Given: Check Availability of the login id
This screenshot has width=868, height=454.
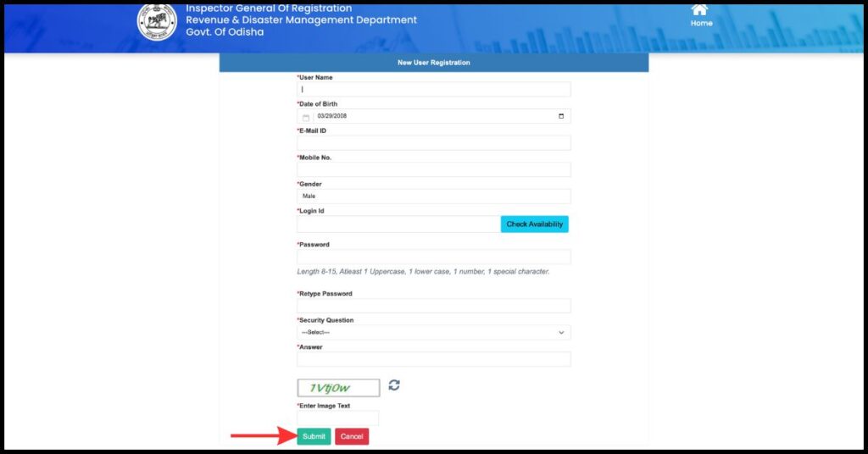Looking at the screenshot, I should (x=534, y=224).
